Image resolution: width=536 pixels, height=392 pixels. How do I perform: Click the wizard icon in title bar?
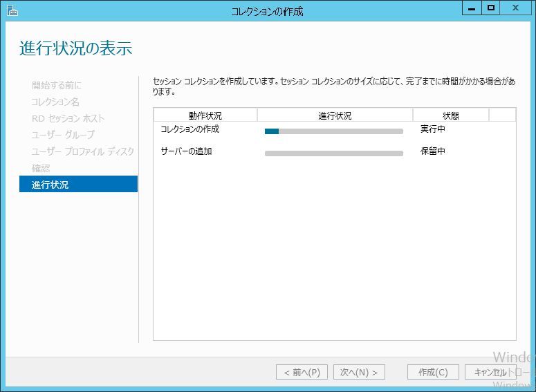[x=12, y=10]
